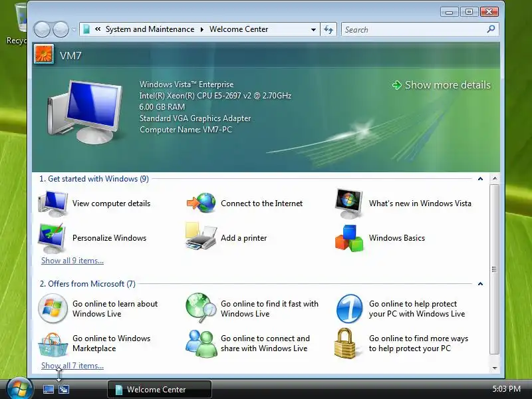Open recent pages dropdown next to Forward button
The height and width of the screenshot is (399, 532).
coord(74,29)
